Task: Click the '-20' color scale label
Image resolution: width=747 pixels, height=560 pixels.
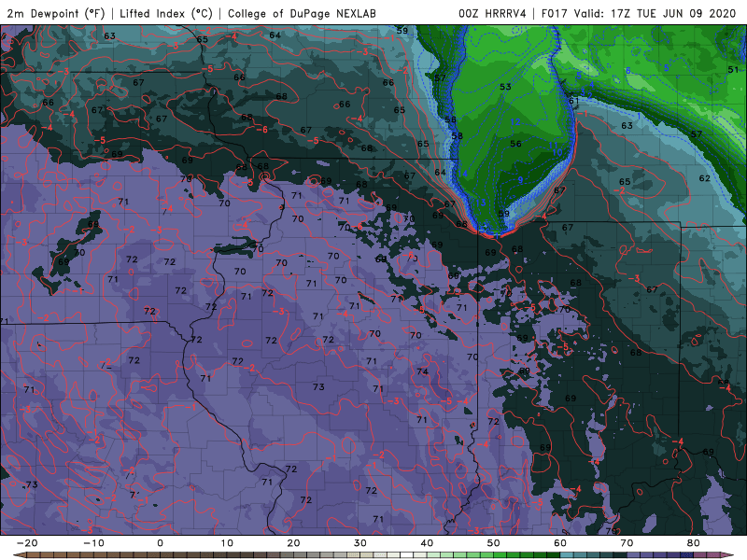Action: (27, 543)
